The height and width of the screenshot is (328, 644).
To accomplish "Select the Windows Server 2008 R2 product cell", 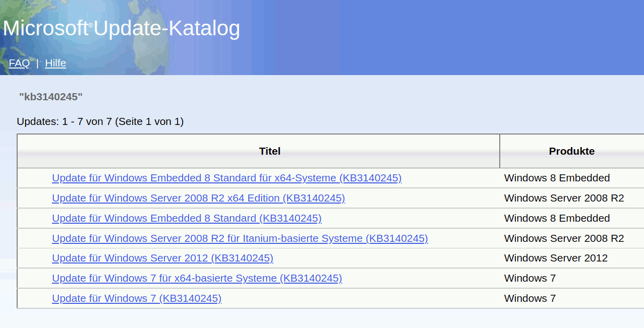I will click(x=564, y=198).
